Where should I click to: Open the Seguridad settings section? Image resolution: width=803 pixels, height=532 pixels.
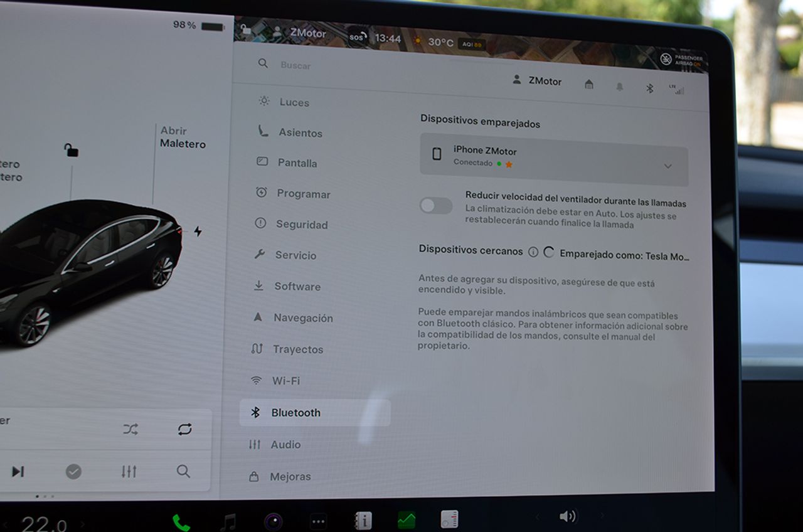(301, 225)
